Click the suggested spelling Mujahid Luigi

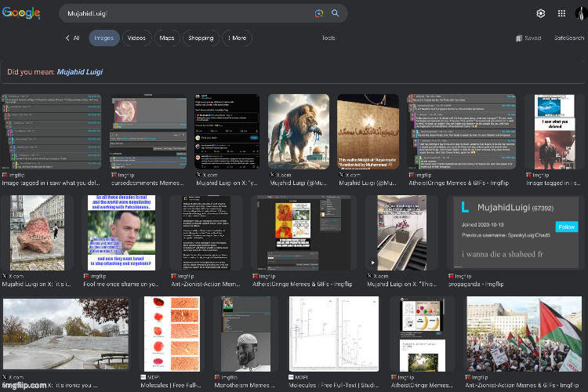click(x=80, y=71)
